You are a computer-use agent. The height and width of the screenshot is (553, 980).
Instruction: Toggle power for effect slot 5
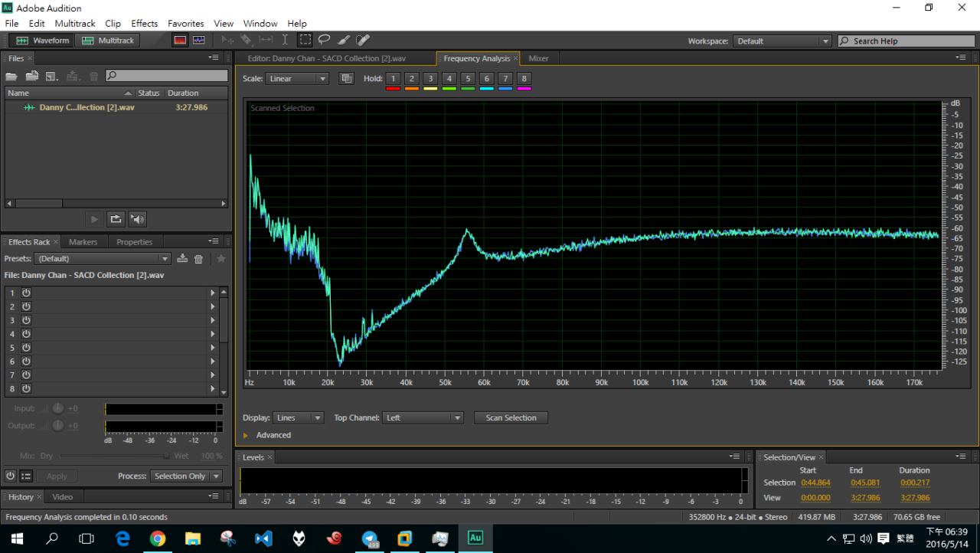pos(25,348)
